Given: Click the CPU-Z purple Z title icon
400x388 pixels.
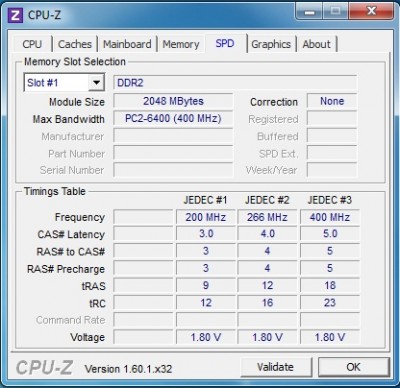Looking at the screenshot, I should (x=15, y=15).
